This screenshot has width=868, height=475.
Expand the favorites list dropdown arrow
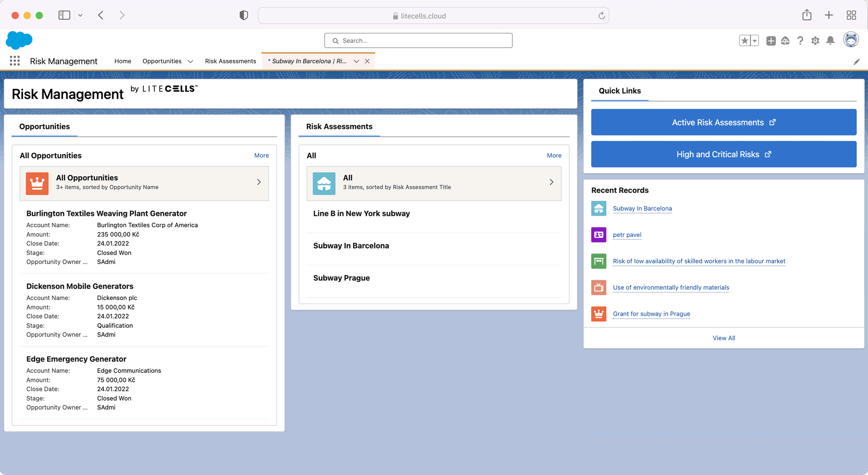click(755, 41)
